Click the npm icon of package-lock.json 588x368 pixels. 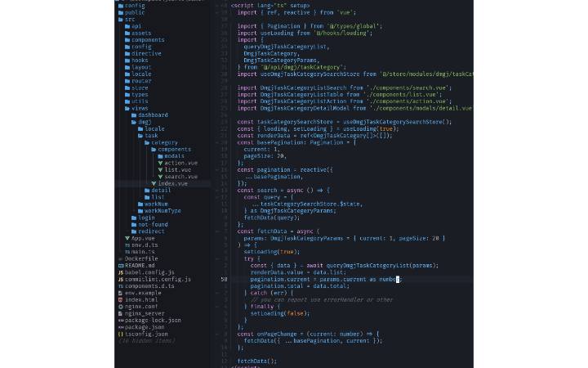coord(121,321)
